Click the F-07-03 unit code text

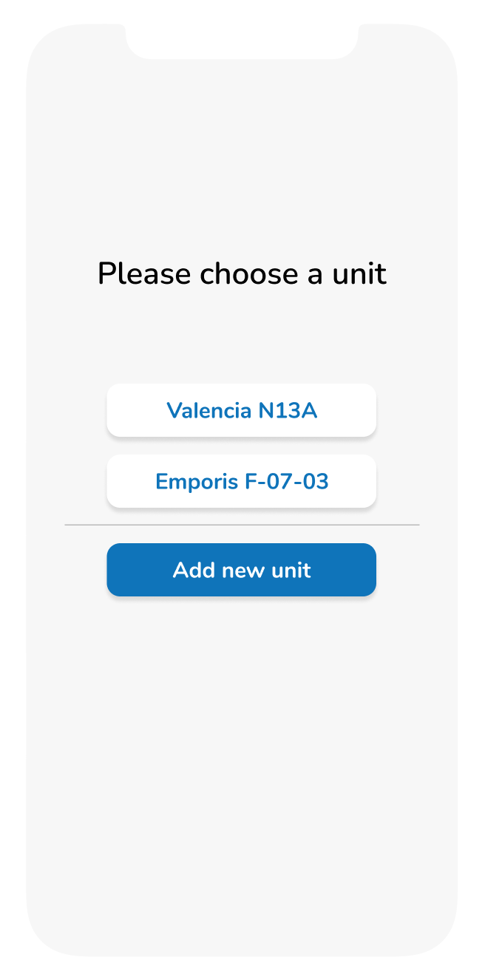coord(286,481)
